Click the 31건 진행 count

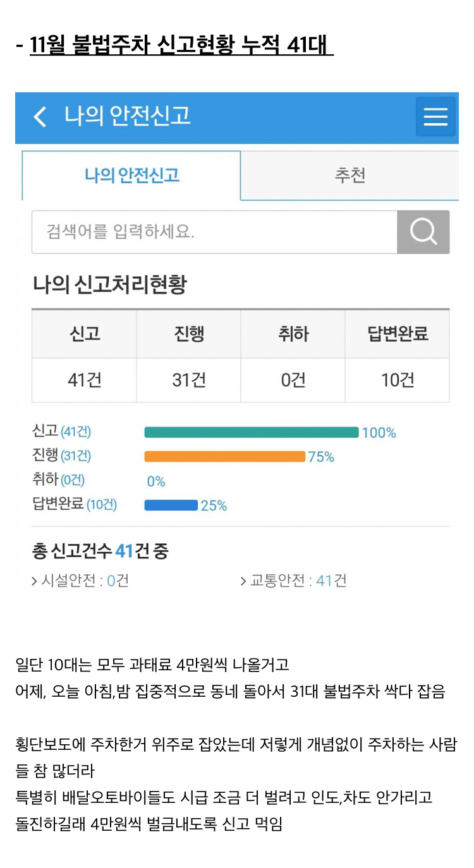pos(188,380)
